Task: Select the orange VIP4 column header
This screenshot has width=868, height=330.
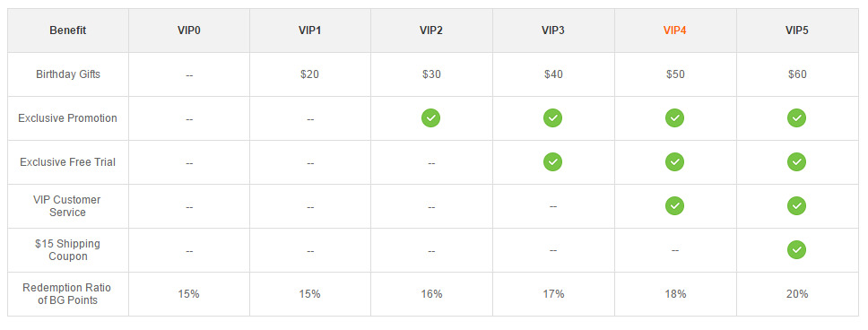Action: (x=675, y=30)
